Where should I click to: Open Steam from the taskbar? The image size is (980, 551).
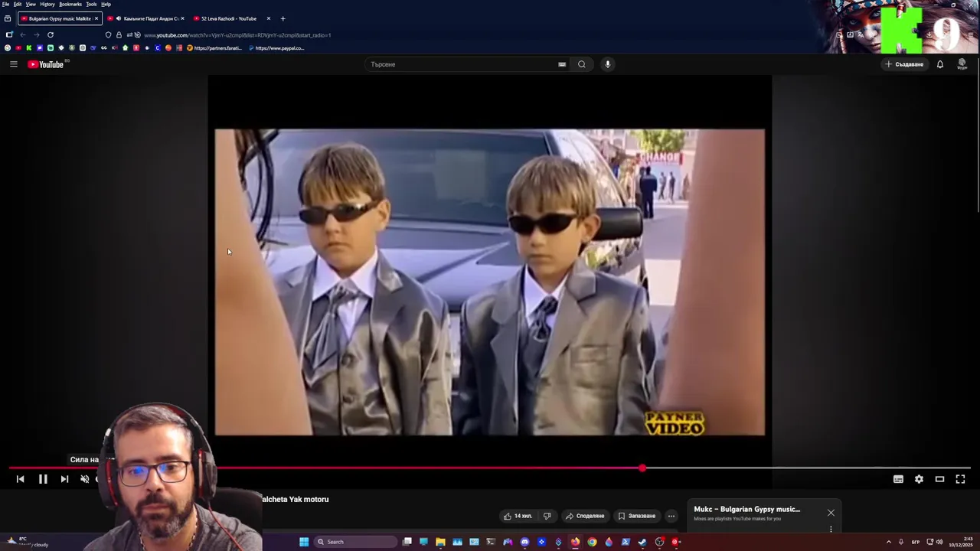click(642, 542)
